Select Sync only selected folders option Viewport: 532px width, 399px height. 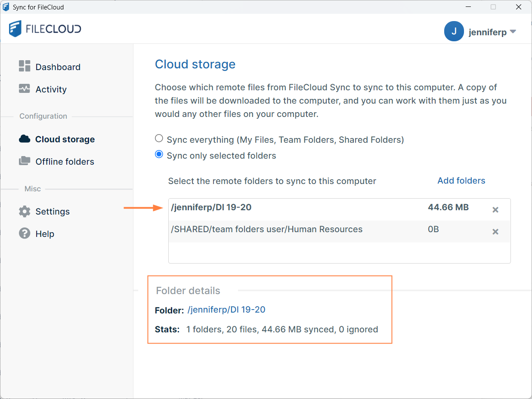159,154
